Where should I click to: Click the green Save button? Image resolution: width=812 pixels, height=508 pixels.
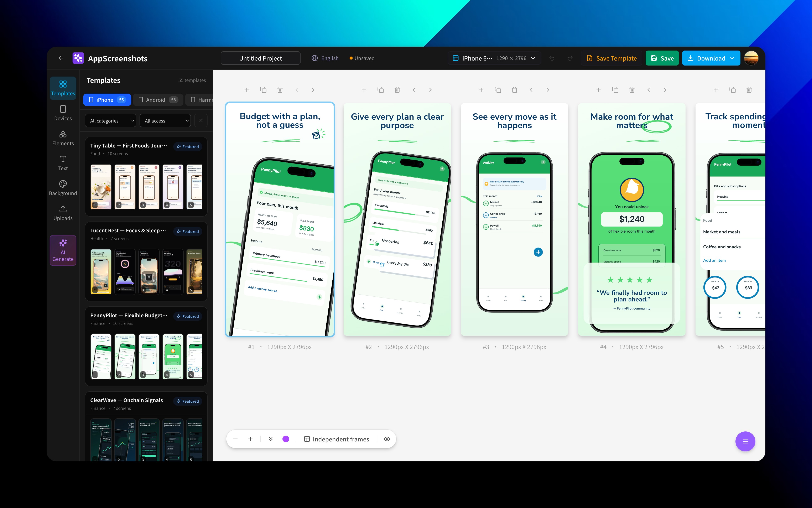(662, 58)
